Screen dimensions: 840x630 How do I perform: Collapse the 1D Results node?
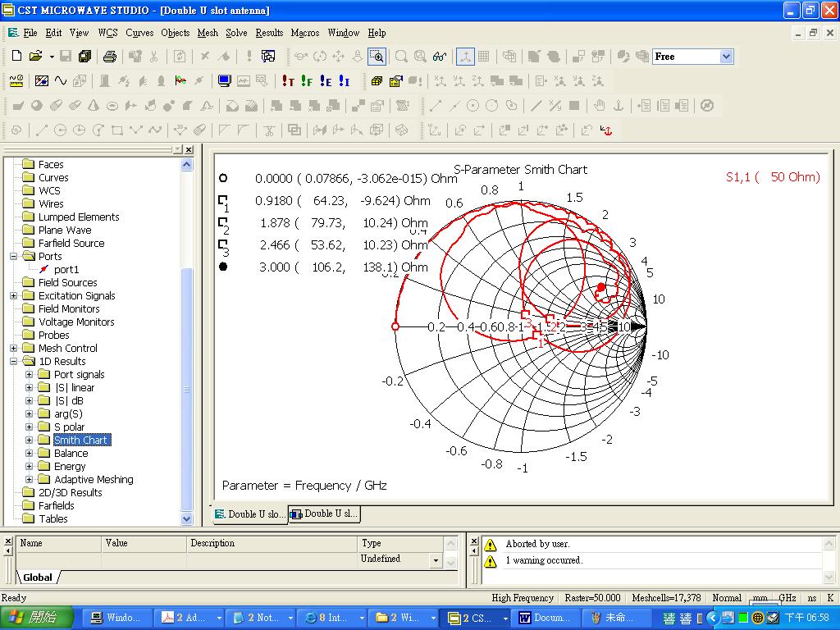coord(14,361)
